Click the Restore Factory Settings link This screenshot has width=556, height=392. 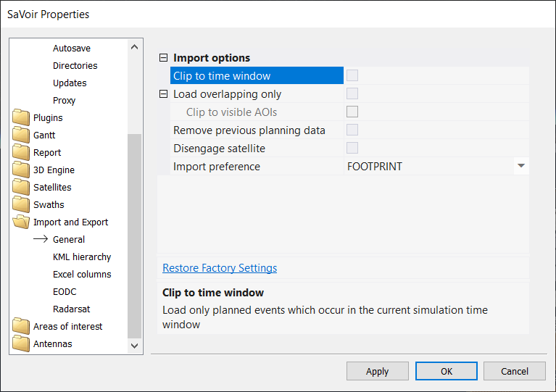pyautogui.click(x=220, y=268)
